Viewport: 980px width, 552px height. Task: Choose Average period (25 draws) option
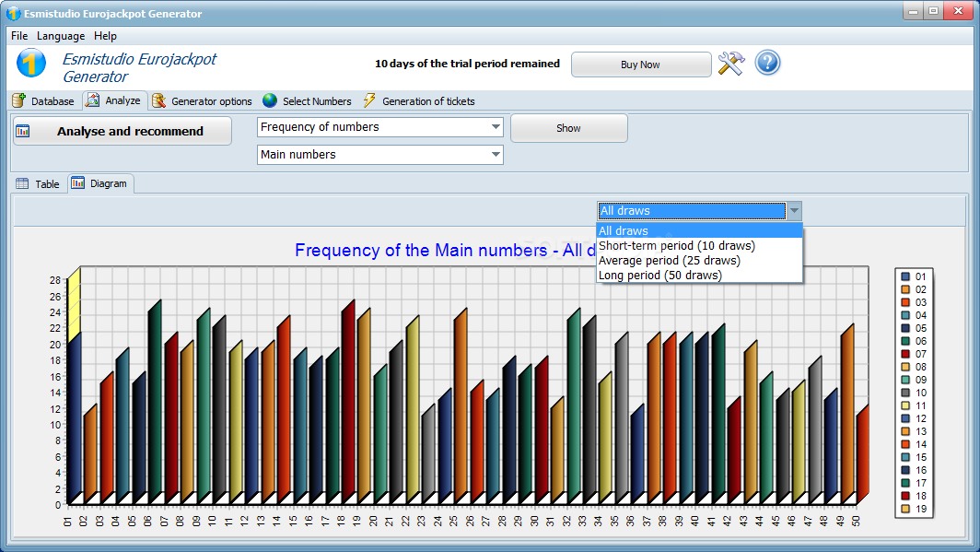tap(699, 260)
